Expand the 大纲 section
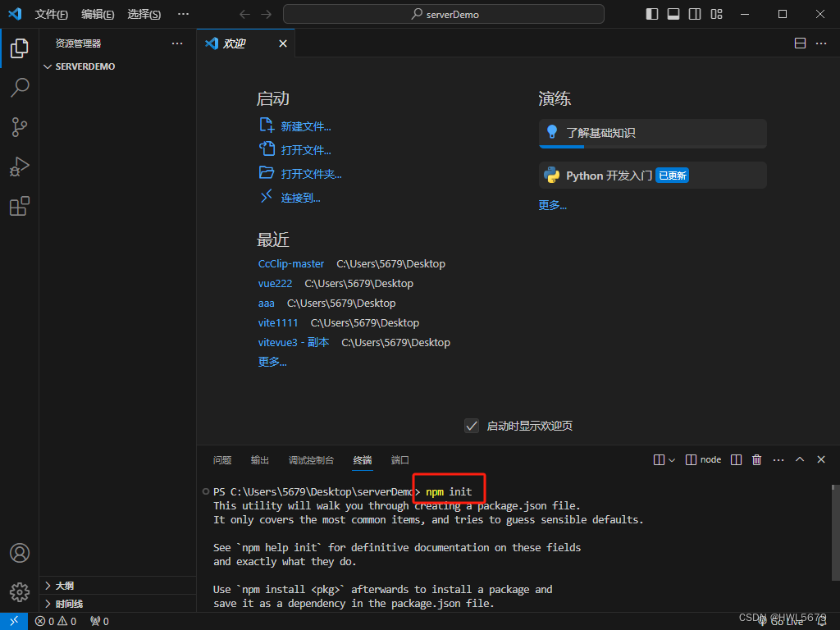Screen dimensions: 840x630 [117, 586]
